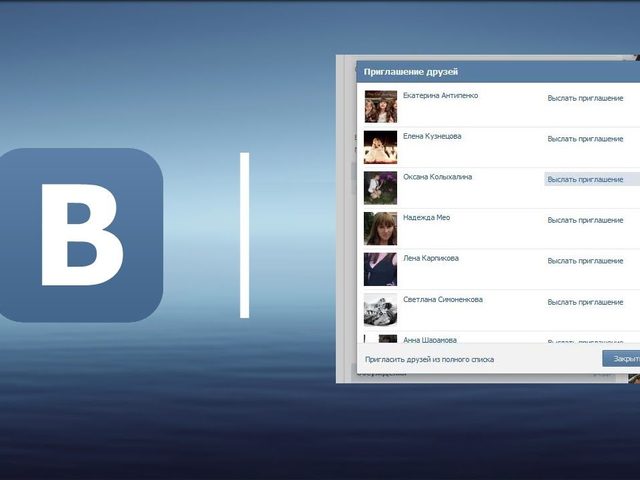Click the name Елена Кузнецова
The height and width of the screenshot is (480, 640).
pyautogui.click(x=432, y=136)
